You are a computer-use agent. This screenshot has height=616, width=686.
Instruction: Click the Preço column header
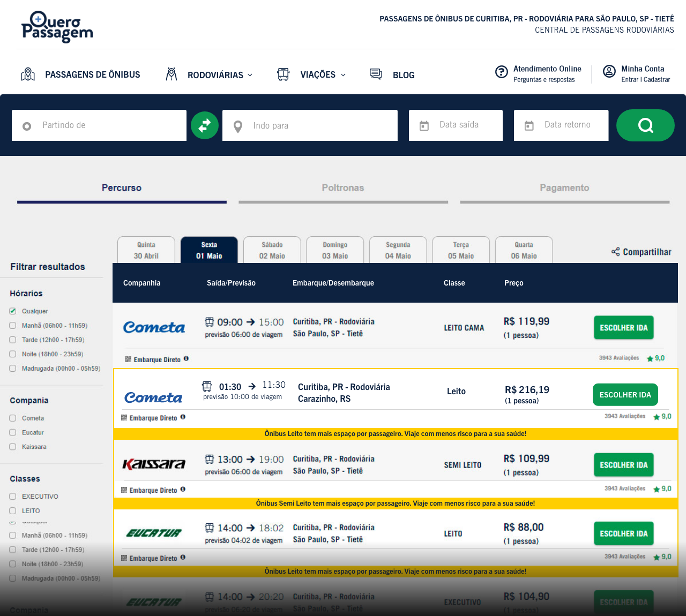point(514,283)
